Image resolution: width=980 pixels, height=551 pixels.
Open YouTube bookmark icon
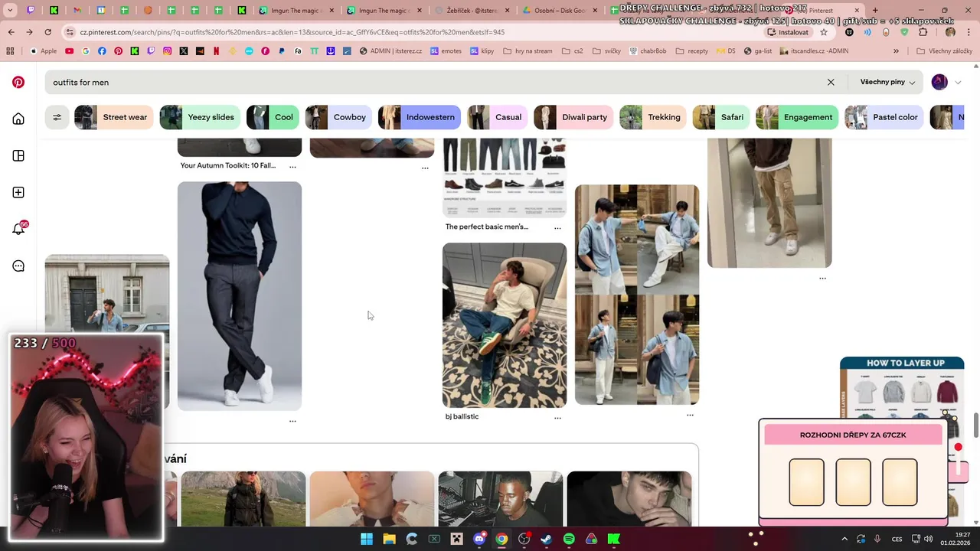coord(69,51)
